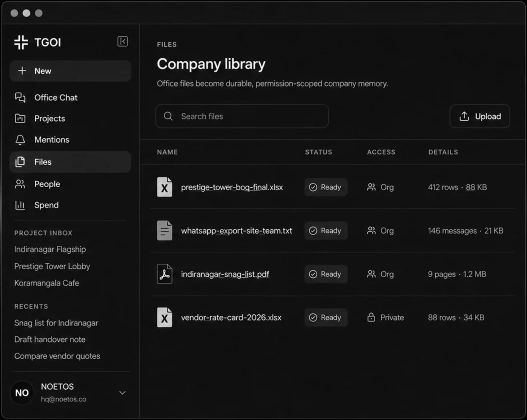
Task: Click the PDF icon for indiranagar-snag-list.pdf
Action: [x=164, y=274]
